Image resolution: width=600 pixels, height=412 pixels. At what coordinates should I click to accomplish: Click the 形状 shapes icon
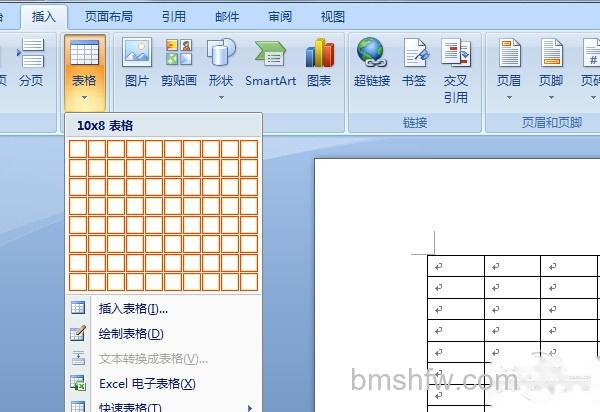pyautogui.click(x=221, y=52)
